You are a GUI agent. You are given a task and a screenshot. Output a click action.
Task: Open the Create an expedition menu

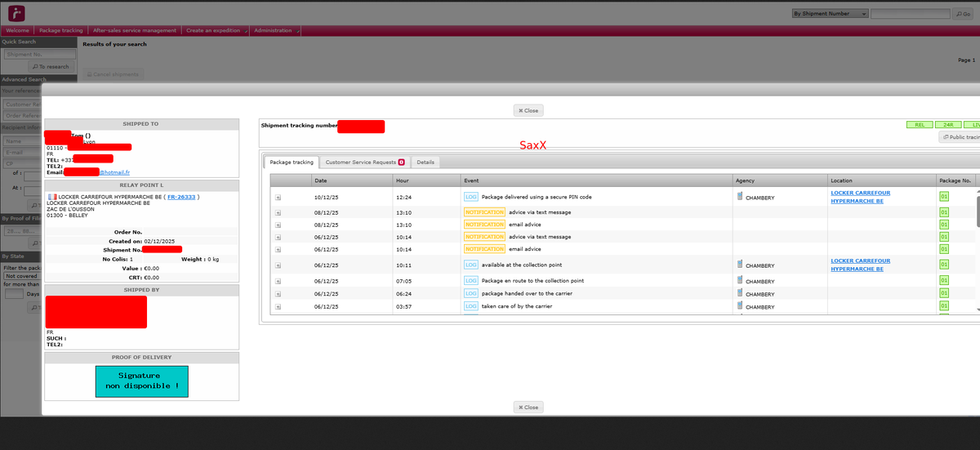click(216, 30)
